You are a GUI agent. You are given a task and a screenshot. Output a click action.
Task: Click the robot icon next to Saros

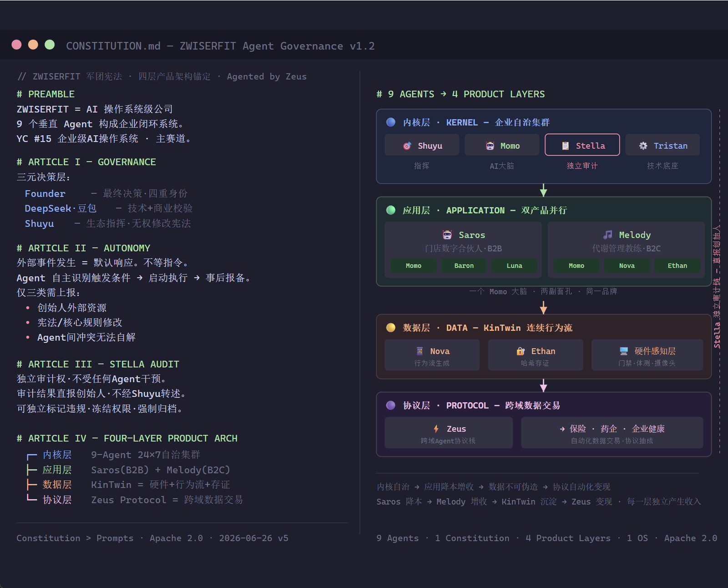[x=447, y=235]
